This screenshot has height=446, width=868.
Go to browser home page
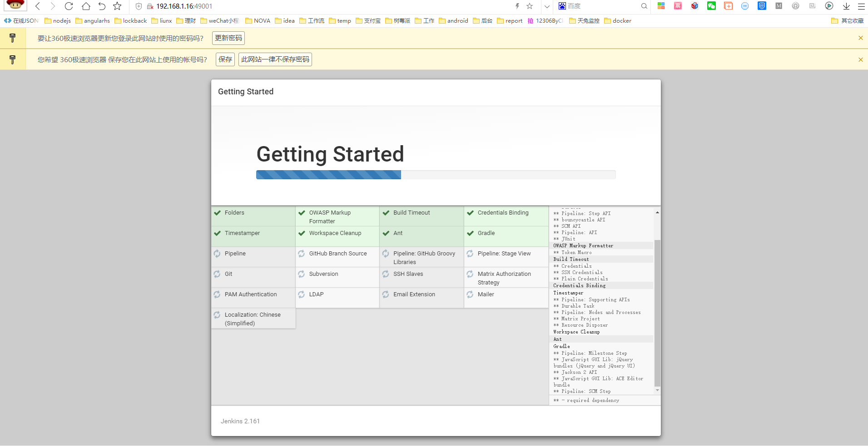[x=86, y=6]
